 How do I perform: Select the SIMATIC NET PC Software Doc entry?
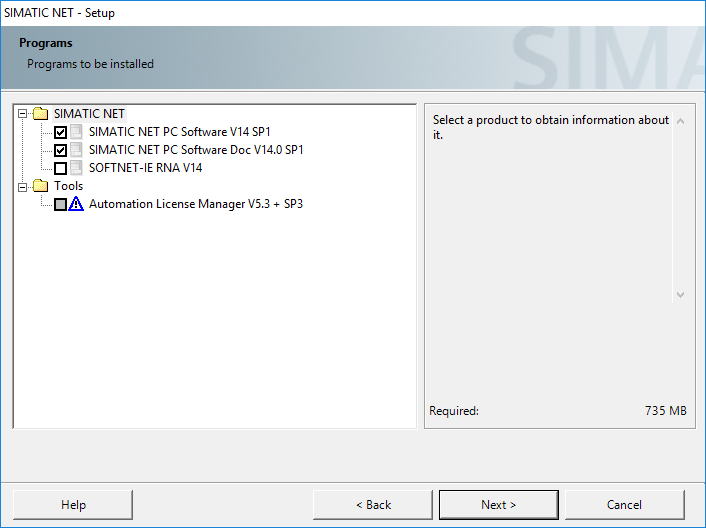[x=196, y=150]
